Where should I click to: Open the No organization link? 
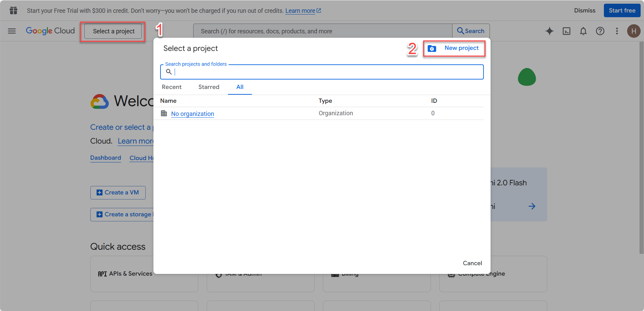(x=193, y=114)
